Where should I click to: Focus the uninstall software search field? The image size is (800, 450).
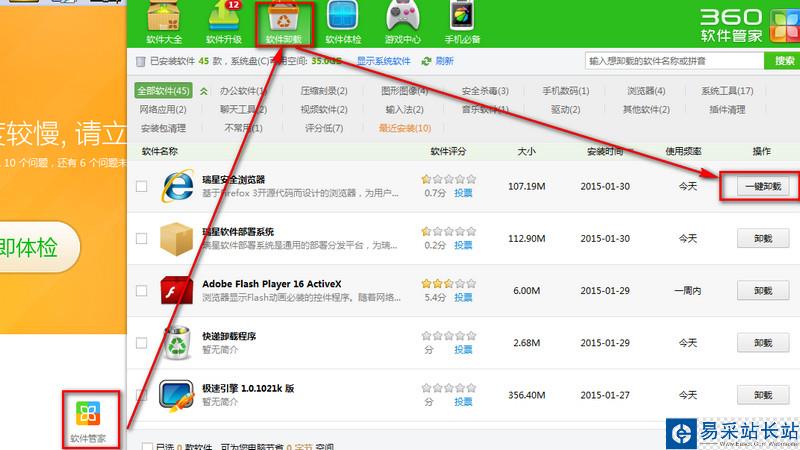coord(674,61)
